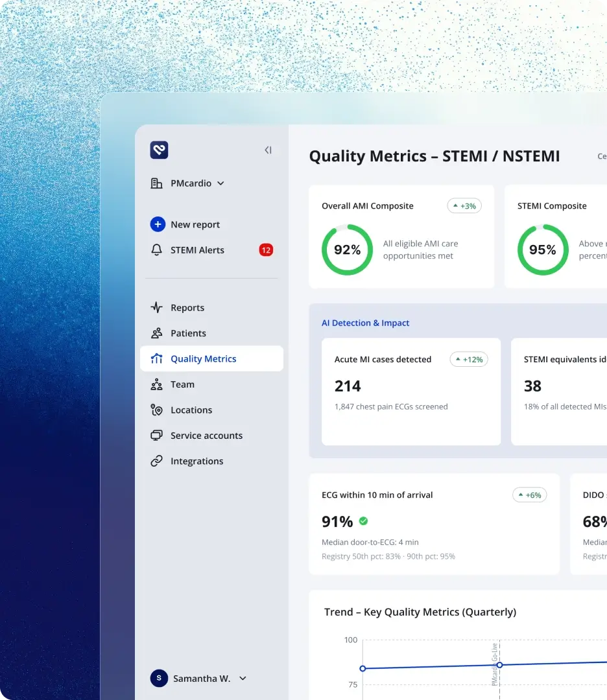The width and height of the screenshot is (607, 700).
Task: Click the +3% trend badge
Action: pyautogui.click(x=464, y=206)
